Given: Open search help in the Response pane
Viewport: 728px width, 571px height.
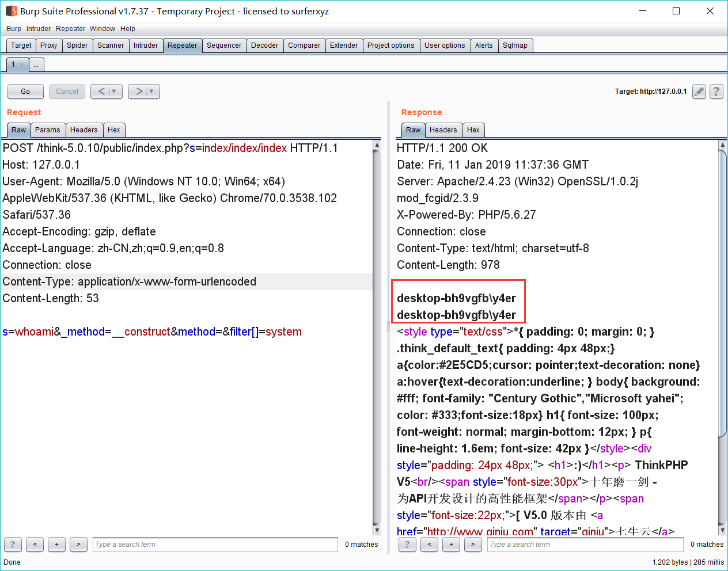Looking at the screenshot, I should pyautogui.click(x=407, y=545).
